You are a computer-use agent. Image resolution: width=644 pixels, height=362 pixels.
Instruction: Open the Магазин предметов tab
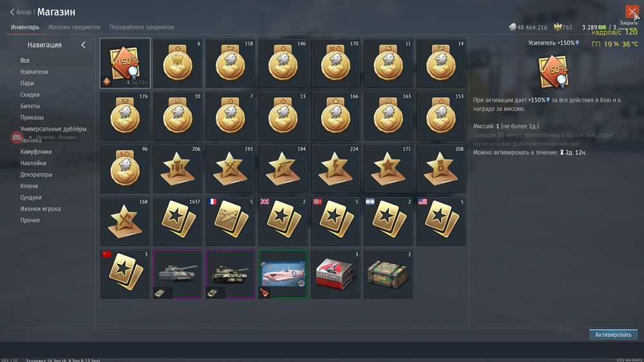pos(74,27)
